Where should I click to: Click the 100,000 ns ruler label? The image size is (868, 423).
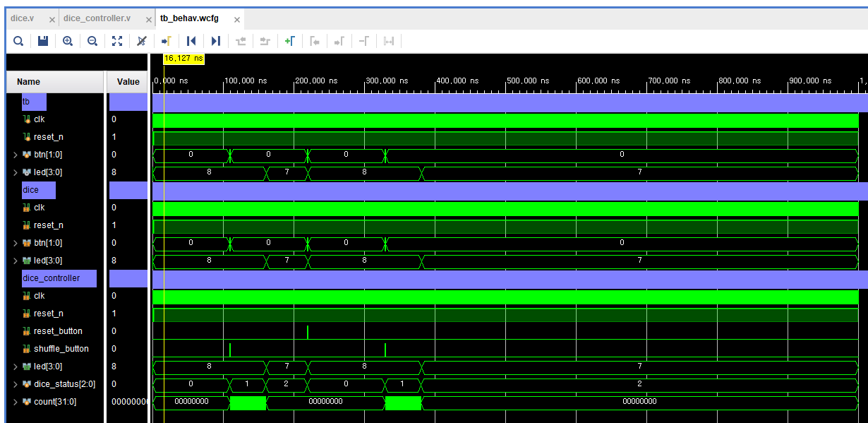[245, 81]
